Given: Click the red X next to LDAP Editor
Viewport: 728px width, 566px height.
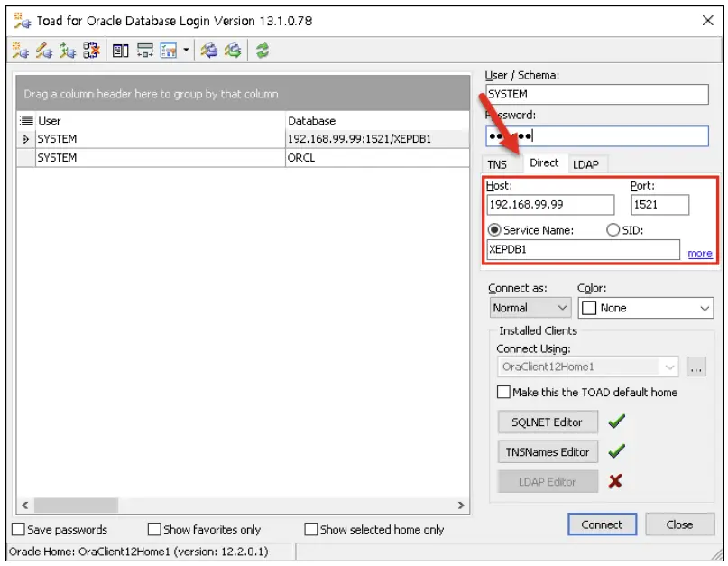Looking at the screenshot, I should 615,481.
